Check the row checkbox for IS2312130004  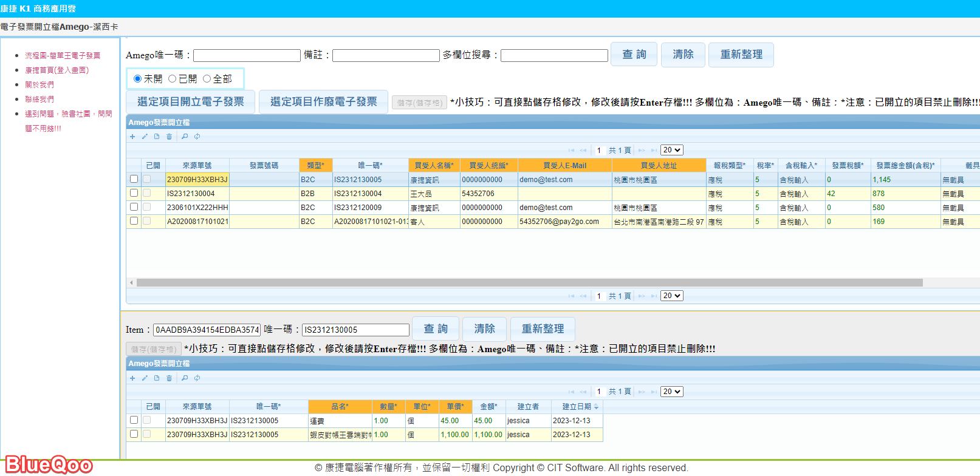[x=134, y=193]
